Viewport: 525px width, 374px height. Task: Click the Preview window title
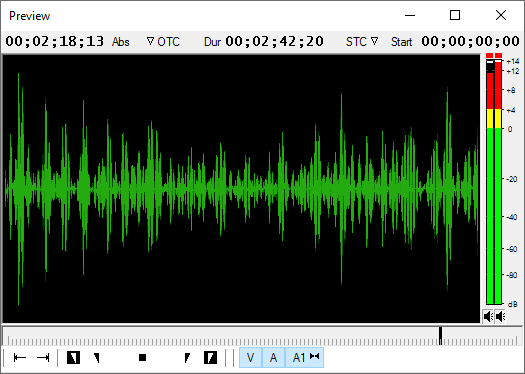(29, 16)
